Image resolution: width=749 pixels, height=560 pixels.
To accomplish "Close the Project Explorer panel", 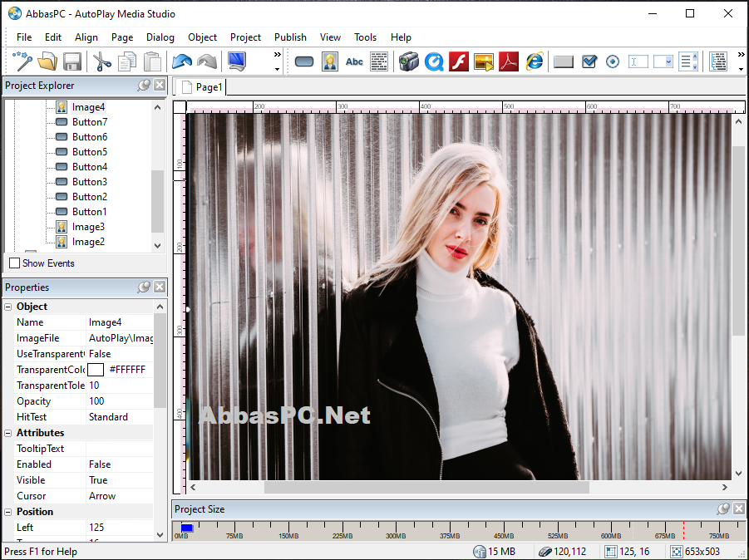I will [160, 86].
